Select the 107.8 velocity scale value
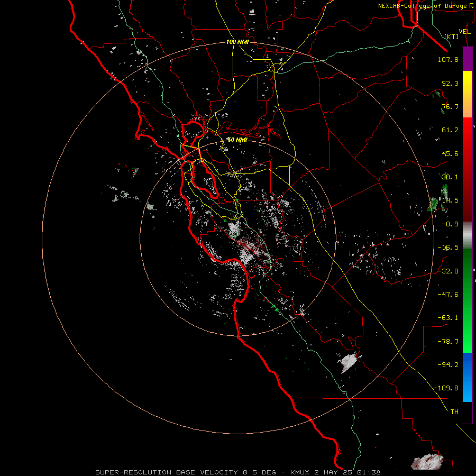The height and width of the screenshot is (476, 476). point(448,59)
